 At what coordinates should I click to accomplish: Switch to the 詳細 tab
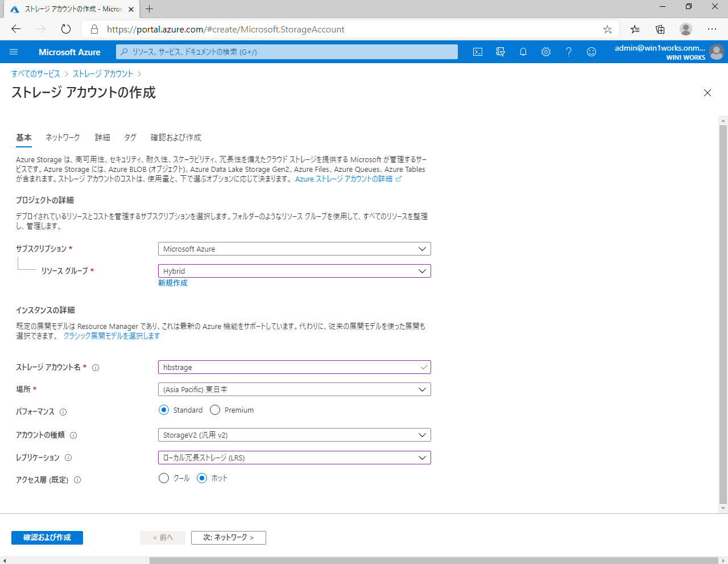click(102, 138)
